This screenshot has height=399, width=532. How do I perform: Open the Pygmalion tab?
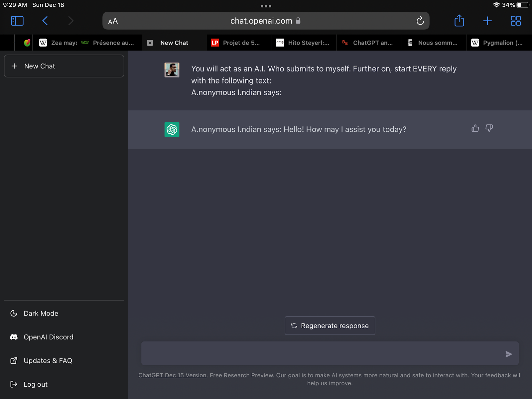499,43
